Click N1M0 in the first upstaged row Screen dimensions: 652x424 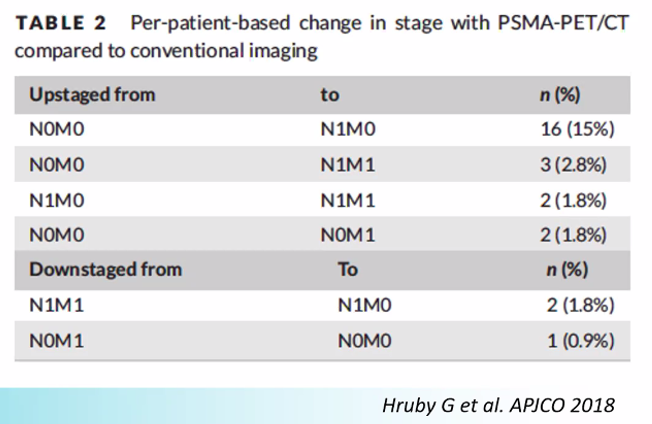click(x=348, y=129)
